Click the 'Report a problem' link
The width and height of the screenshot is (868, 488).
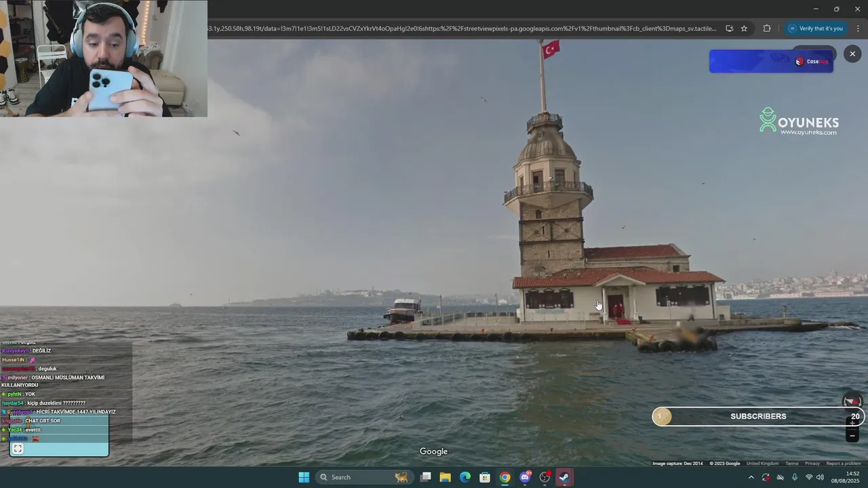(844, 464)
